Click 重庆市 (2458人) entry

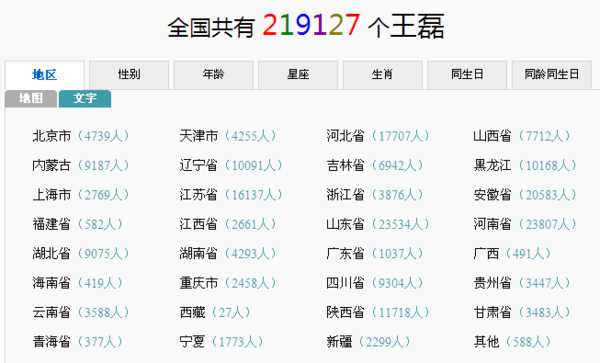click(228, 283)
